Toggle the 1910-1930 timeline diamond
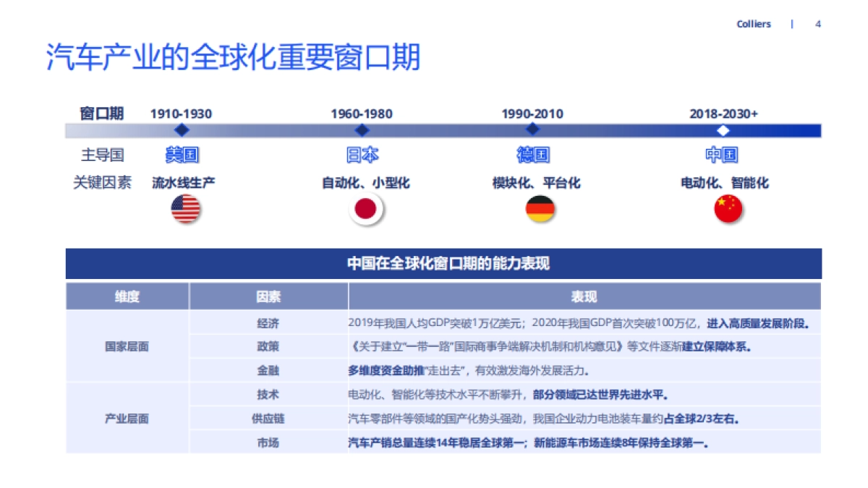Viewport: 868px width, 488px height. click(x=180, y=130)
